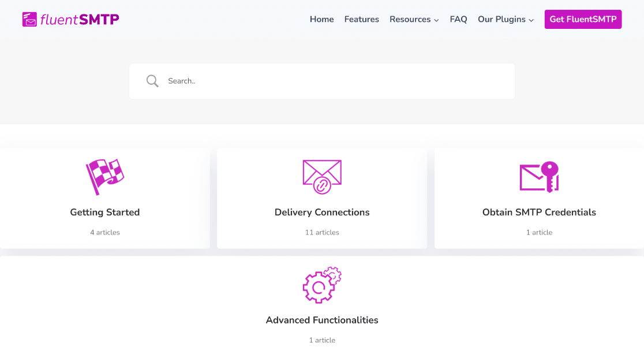Go to the Features page

(x=361, y=19)
